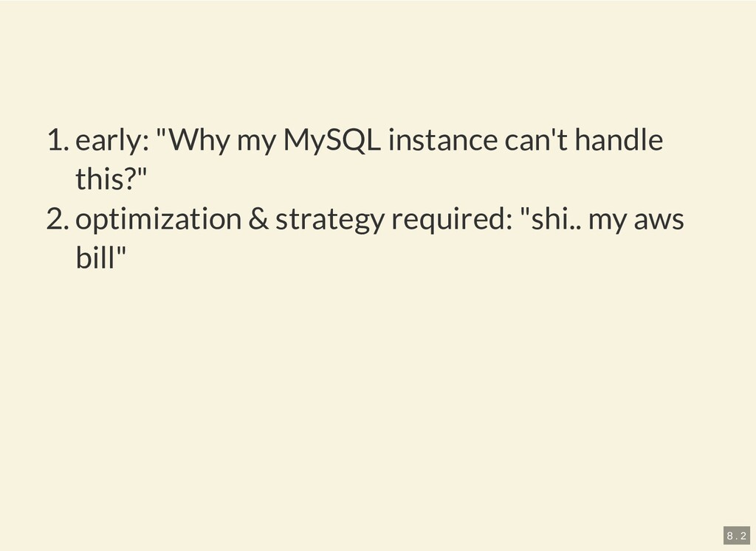Viewport: 756px width, 551px height.
Task: Click the list number "1." marker
Action: tap(58, 139)
